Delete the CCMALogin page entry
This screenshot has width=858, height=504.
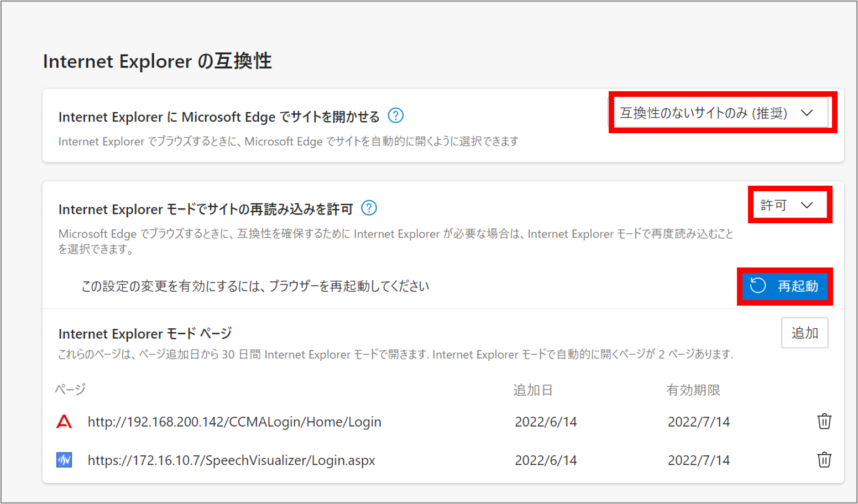(x=824, y=421)
